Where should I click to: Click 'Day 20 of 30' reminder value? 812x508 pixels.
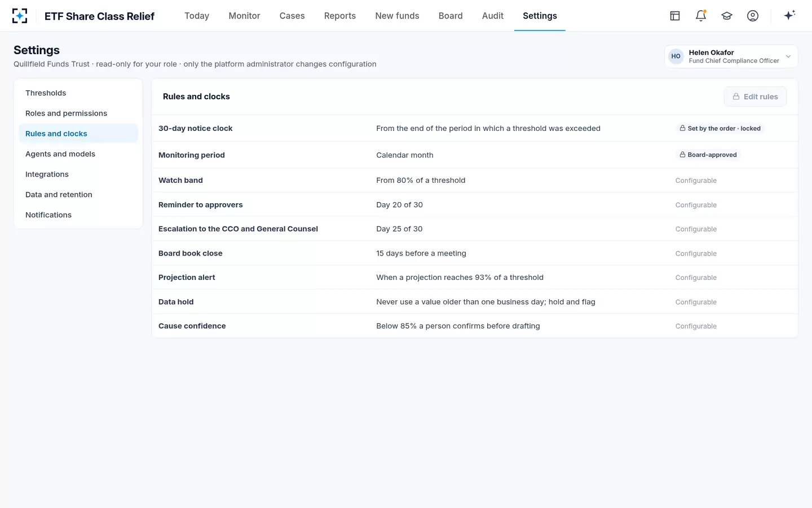pos(399,205)
